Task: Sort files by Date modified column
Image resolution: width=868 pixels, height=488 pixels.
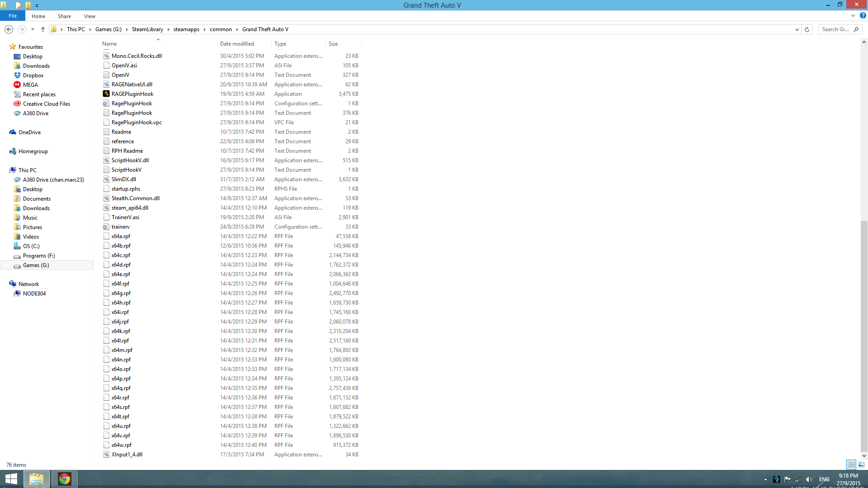Action: [237, 44]
